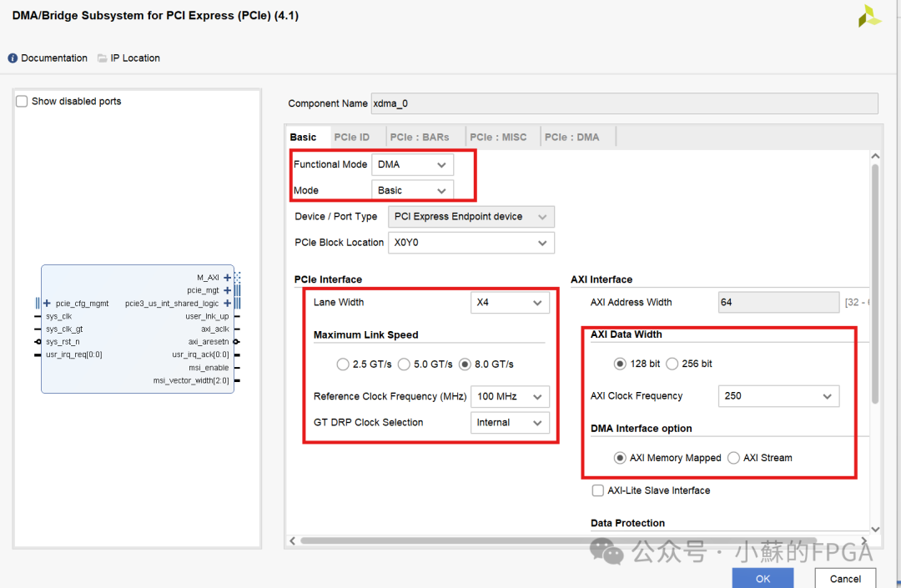
Task: Click the msi_enable port label
Action: [x=209, y=368]
